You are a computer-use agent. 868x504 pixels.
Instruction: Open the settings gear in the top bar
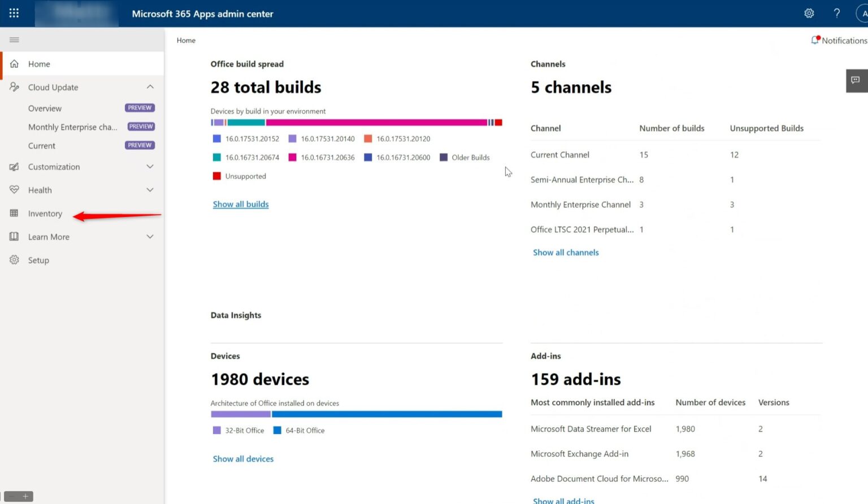click(x=809, y=13)
